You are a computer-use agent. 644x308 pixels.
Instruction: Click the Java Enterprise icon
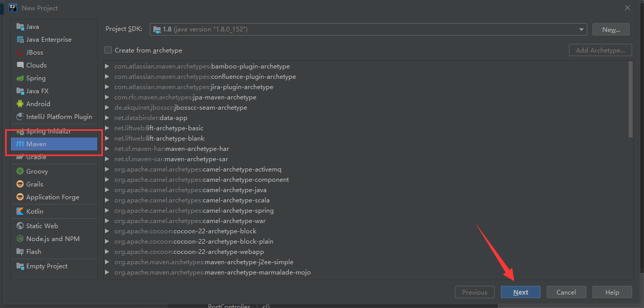(20, 40)
